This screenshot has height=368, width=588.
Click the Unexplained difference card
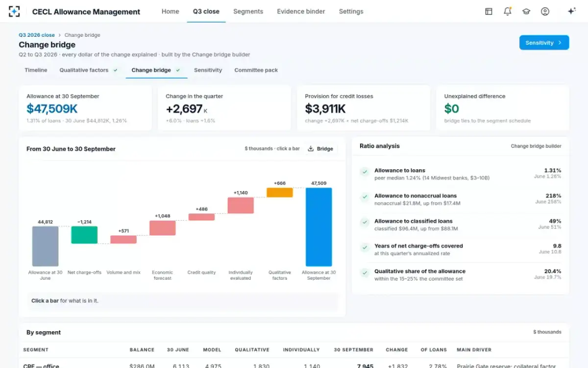pos(503,108)
